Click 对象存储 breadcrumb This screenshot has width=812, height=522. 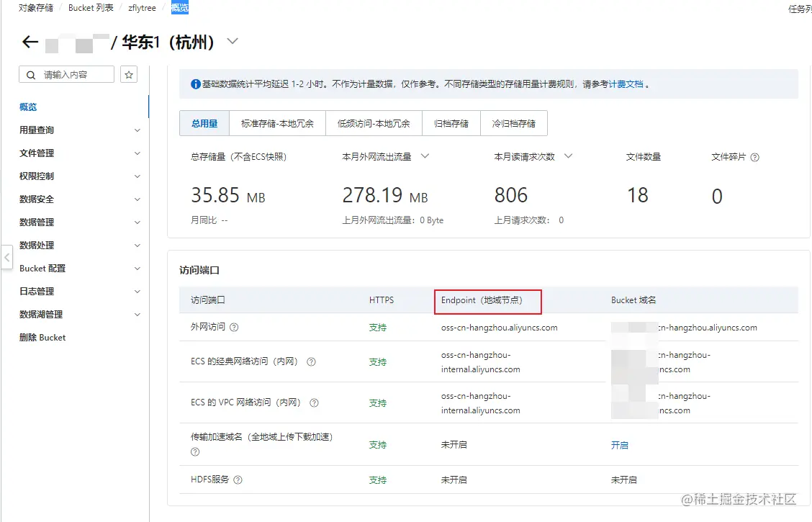36,8
